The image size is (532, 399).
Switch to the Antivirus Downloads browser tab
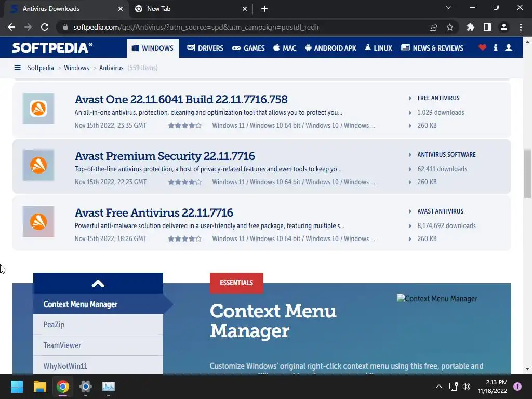tap(66, 9)
